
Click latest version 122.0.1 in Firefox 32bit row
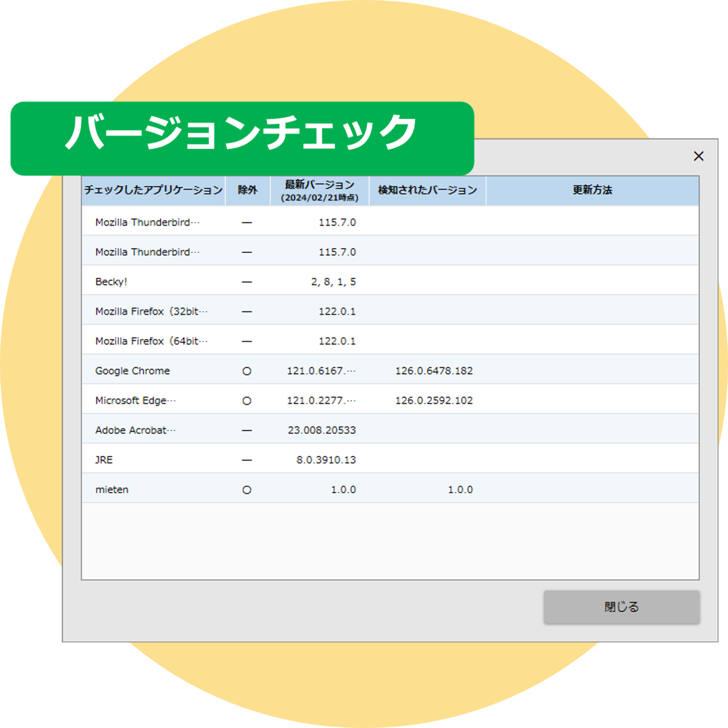(x=337, y=311)
